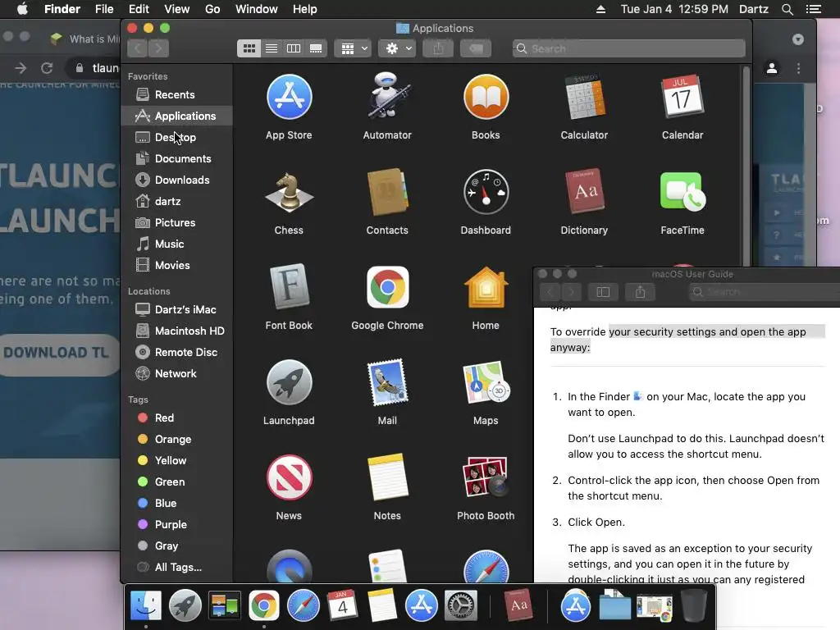Image resolution: width=840 pixels, height=630 pixels.
Task: Switch Finder to gallery view
Action: (x=316, y=48)
